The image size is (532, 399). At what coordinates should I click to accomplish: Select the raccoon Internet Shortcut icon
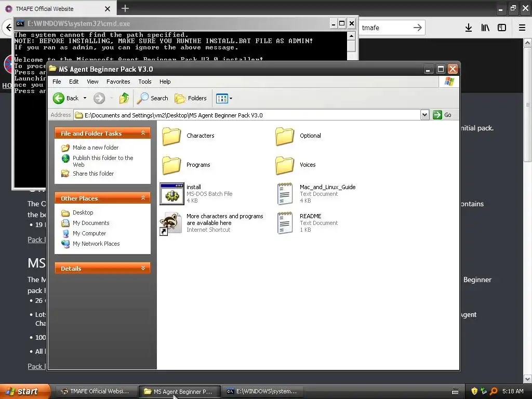170,223
